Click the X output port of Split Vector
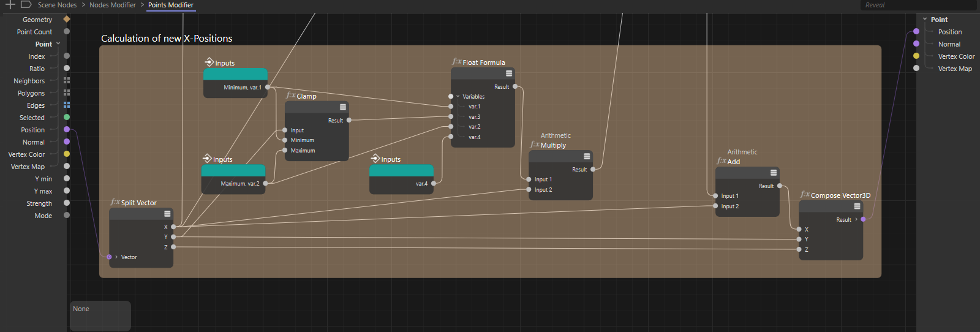980x332 pixels. click(x=173, y=227)
